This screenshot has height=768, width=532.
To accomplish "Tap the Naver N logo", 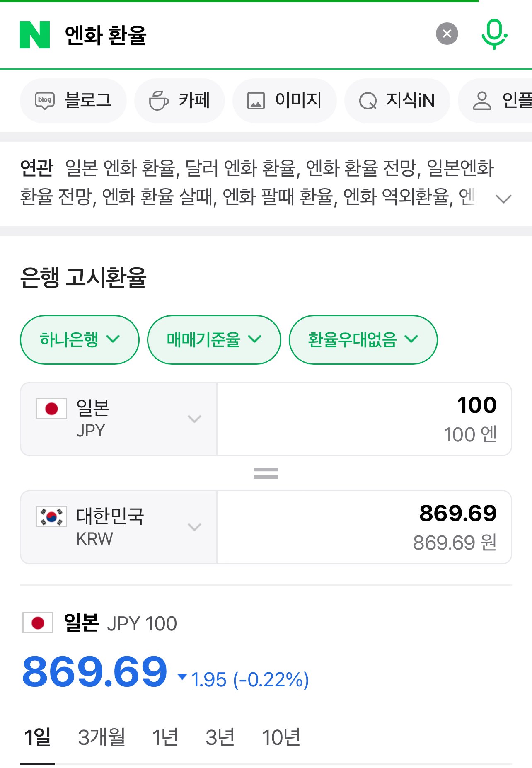I will pos(35,35).
